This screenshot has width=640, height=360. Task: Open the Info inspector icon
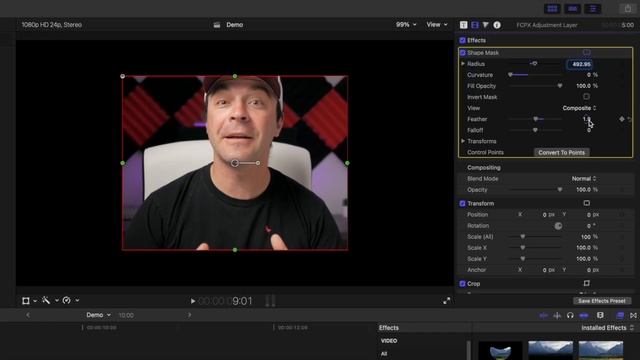(497, 25)
